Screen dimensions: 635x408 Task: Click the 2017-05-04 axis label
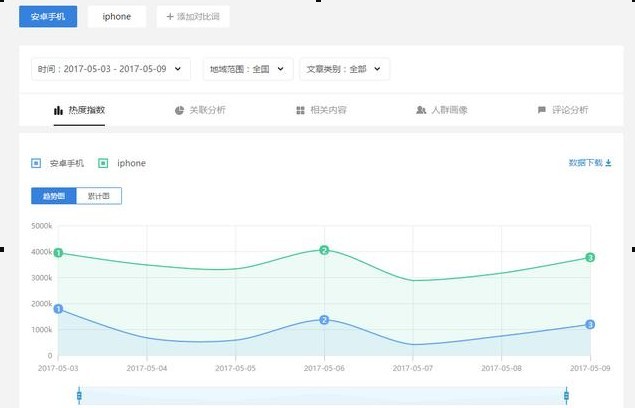click(x=147, y=368)
